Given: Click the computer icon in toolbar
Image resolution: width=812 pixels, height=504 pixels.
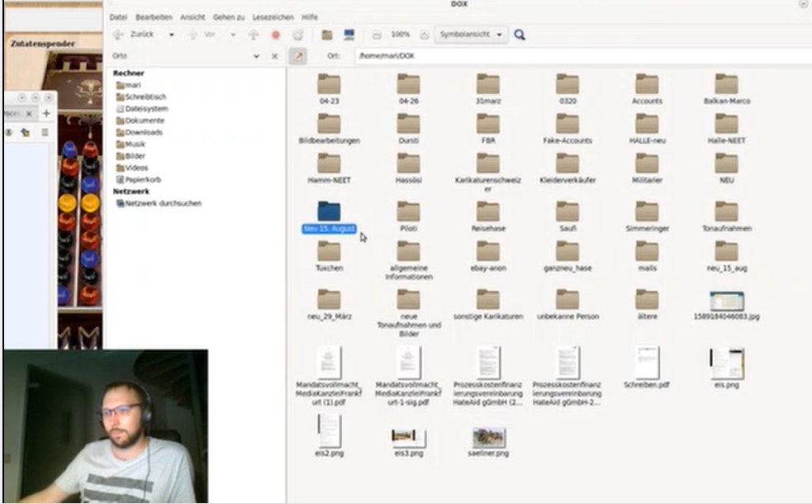Looking at the screenshot, I should coord(349,35).
